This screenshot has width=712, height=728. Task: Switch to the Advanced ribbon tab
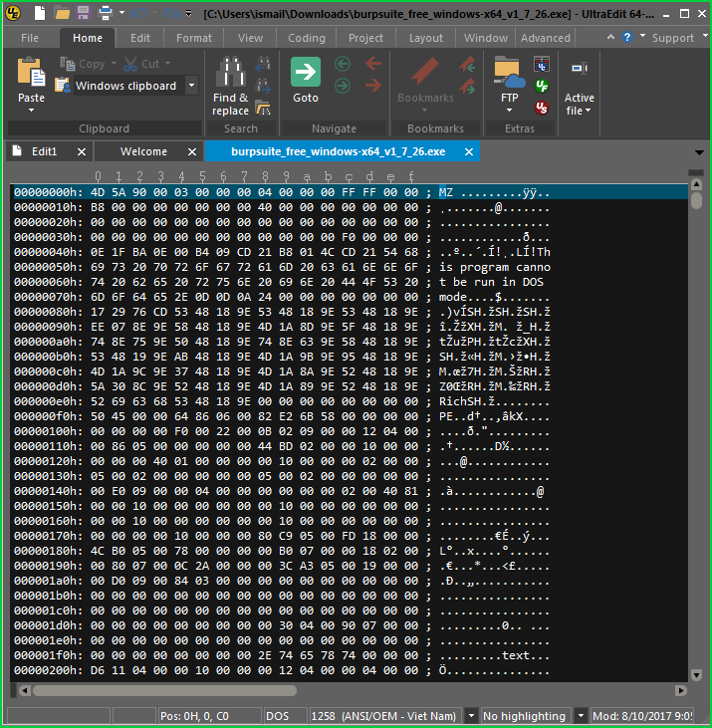click(x=546, y=38)
